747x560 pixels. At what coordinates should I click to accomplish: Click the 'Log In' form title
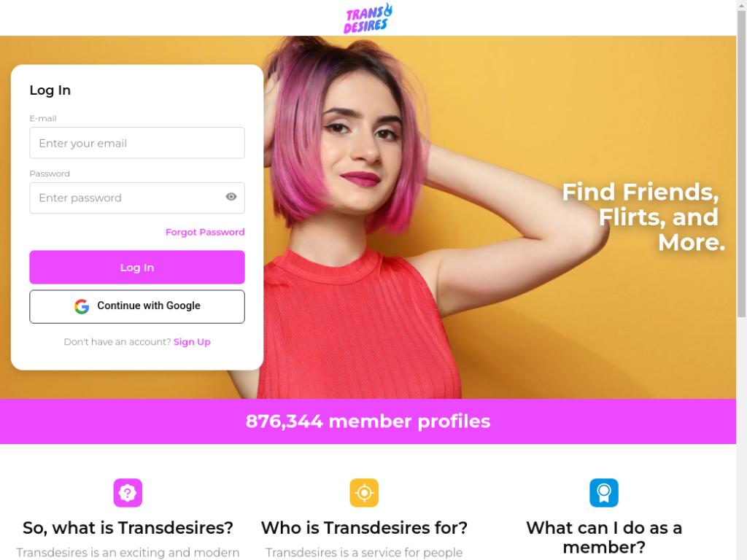point(50,90)
